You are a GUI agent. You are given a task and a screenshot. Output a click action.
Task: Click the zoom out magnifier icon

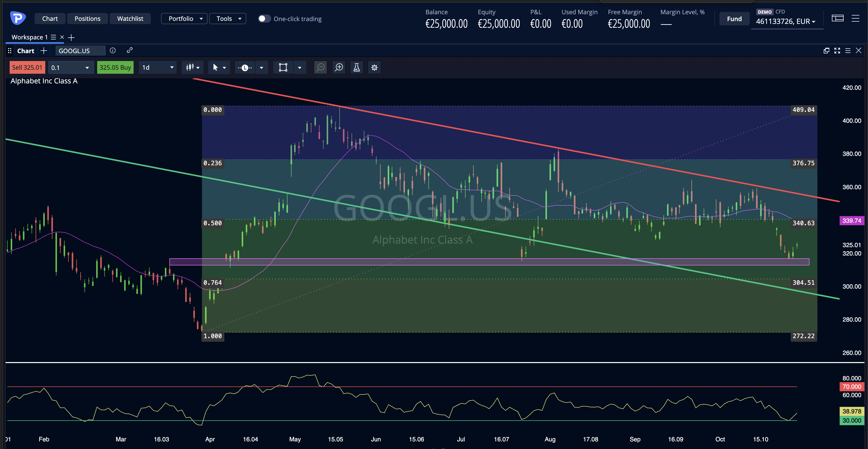coord(321,67)
